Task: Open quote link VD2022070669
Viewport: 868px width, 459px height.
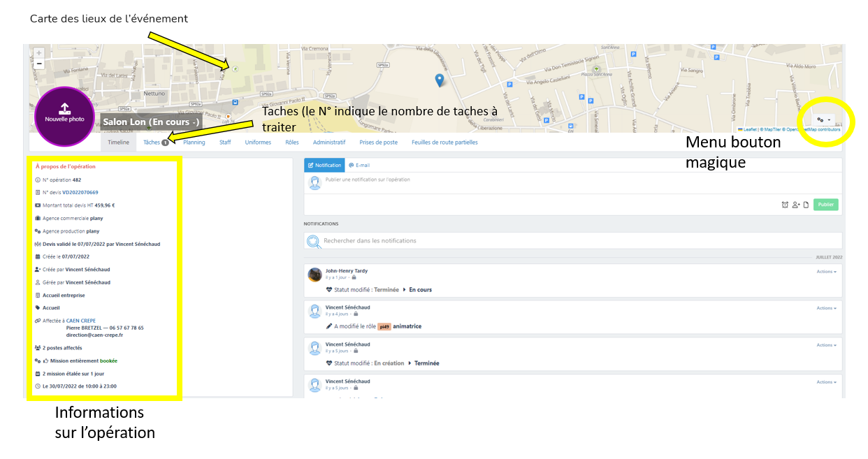Action: [x=80, y=192]
